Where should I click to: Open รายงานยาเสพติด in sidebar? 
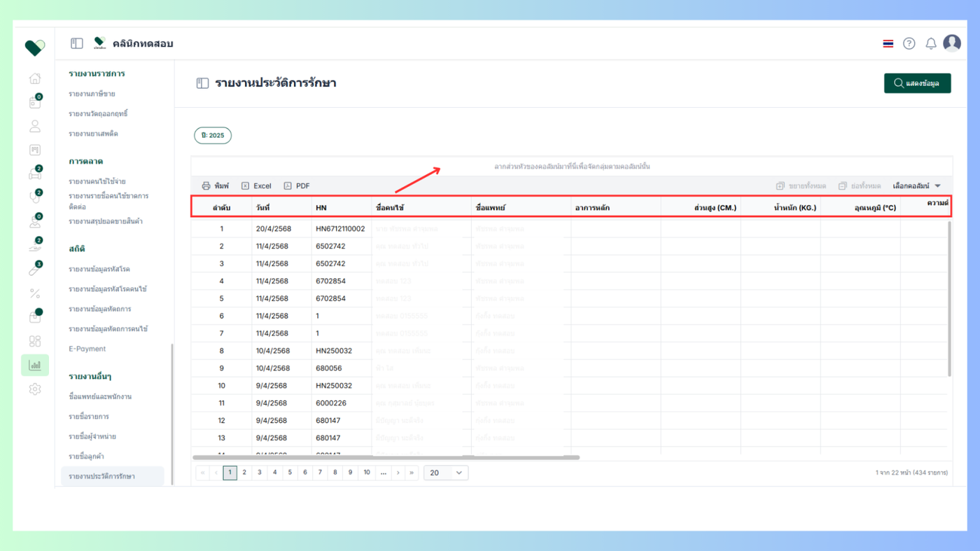93,134
